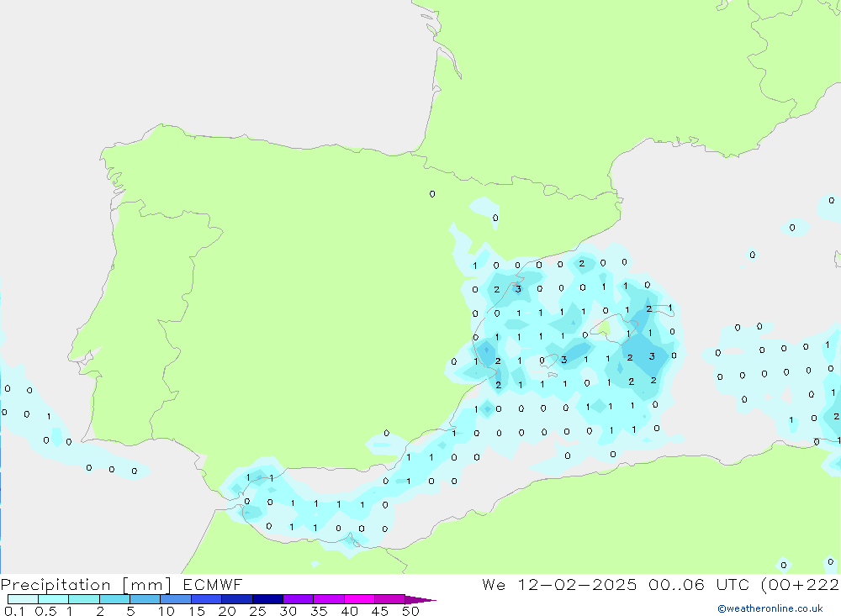Viewport: 841px width, 616px height.
Task: Click the legend label '25'
Action: pos(257,611)
